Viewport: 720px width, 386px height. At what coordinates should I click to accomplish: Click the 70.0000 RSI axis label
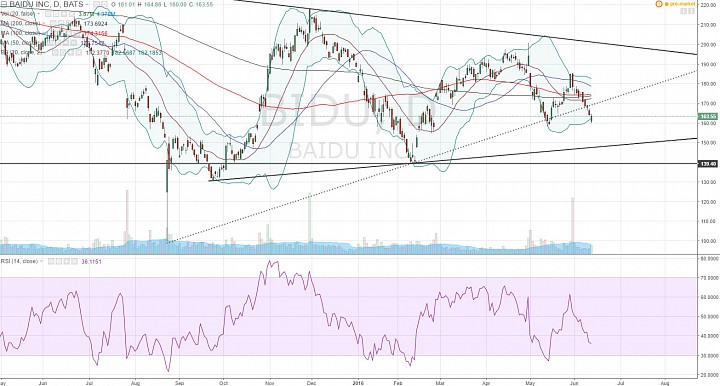[x=709, y=278]
